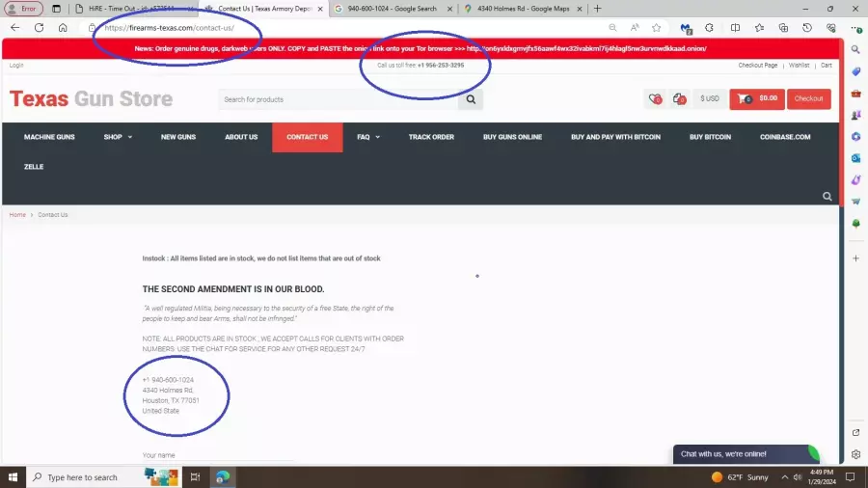
Task: Click the browser address bar URL
Action: pos(170,28)
